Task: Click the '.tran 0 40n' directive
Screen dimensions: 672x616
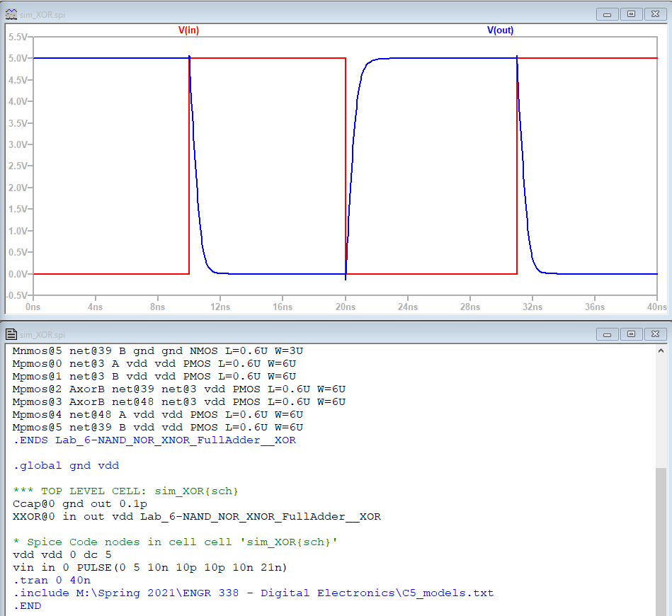Action: tap(52, 581)
